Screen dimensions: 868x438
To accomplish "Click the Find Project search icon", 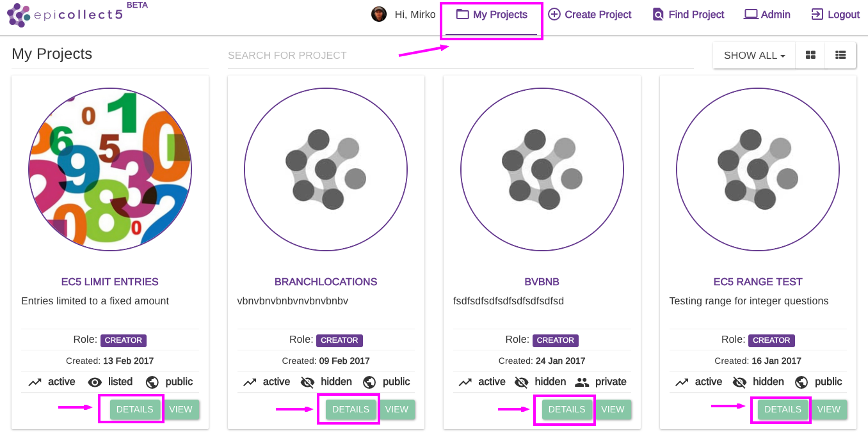I will point(658,14).
